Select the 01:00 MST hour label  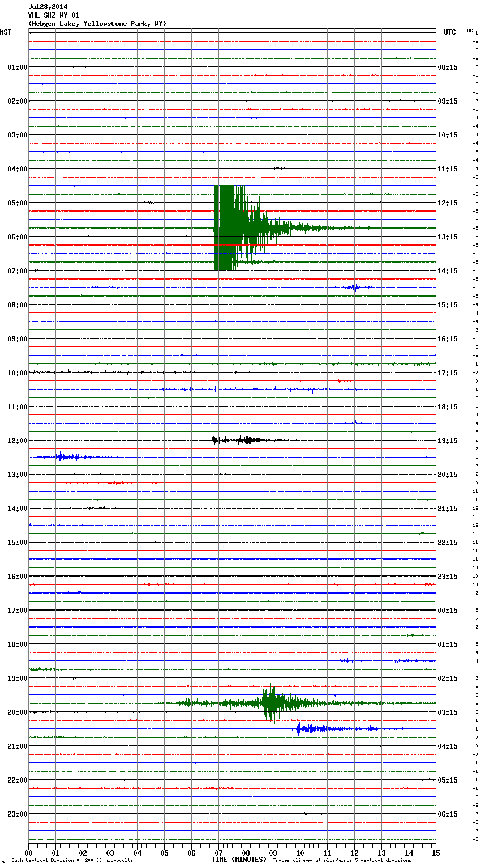18,67
